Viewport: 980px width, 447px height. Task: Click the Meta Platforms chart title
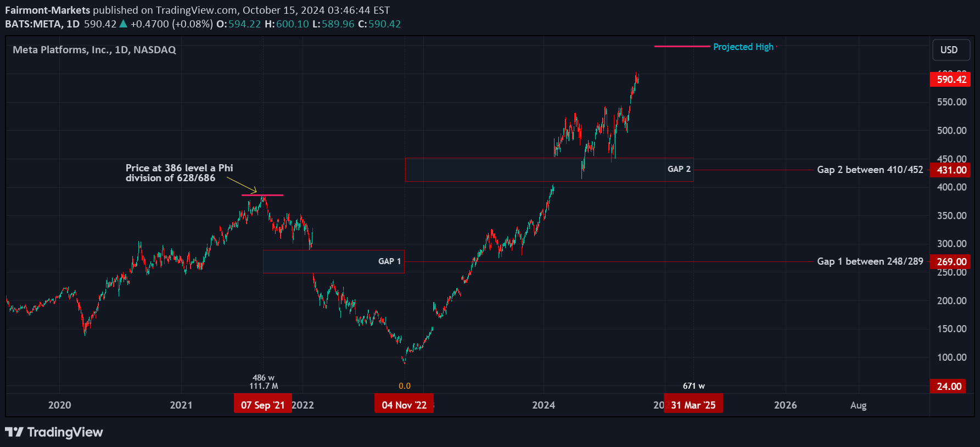pos(94,50)
